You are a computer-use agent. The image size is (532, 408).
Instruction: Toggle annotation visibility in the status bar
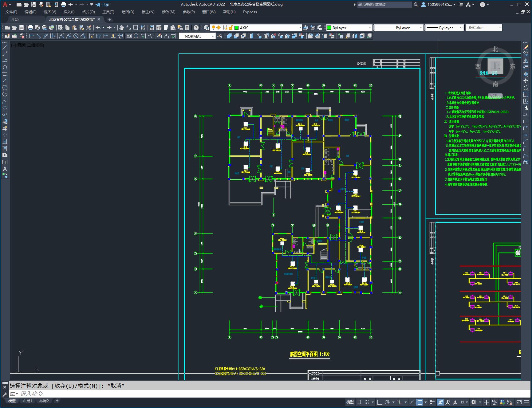tap(440, 402)
